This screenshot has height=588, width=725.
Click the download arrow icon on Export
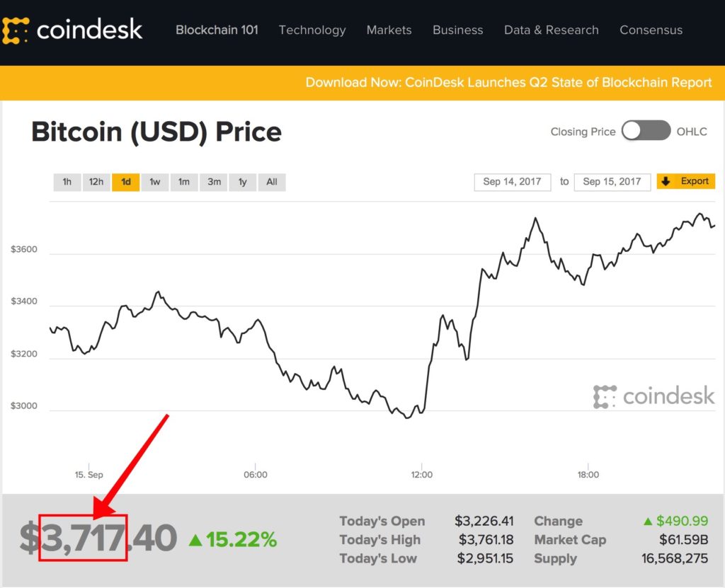click(666, 181)
